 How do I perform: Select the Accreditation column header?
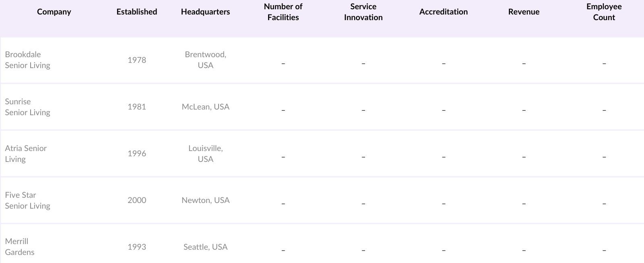pos(443,12)
